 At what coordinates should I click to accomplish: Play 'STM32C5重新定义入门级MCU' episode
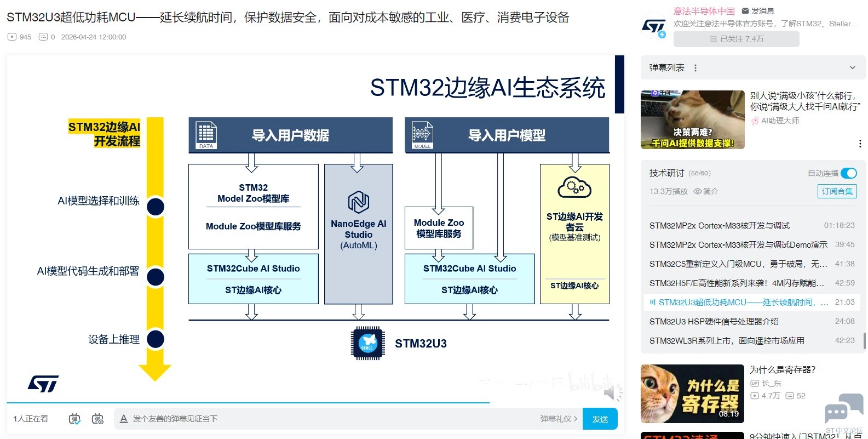coord(752,264)
